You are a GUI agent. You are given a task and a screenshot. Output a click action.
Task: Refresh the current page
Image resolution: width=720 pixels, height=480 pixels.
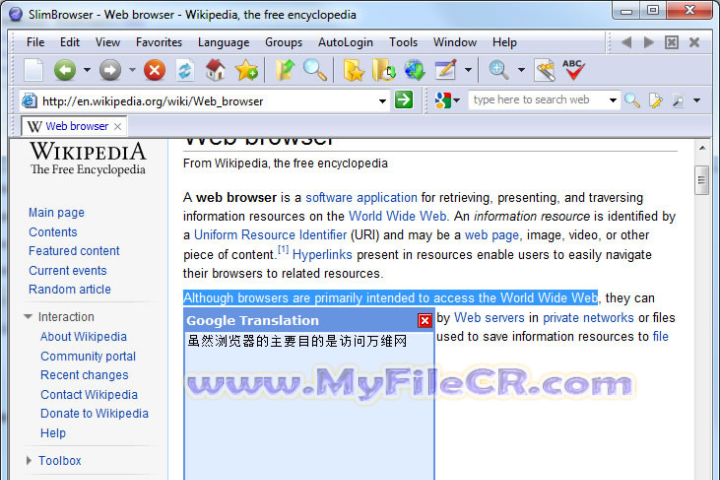[x=185, y=70]
